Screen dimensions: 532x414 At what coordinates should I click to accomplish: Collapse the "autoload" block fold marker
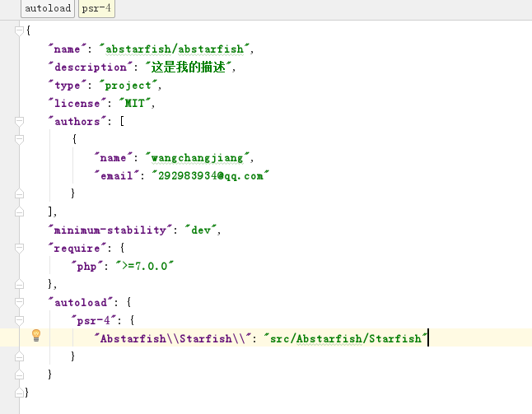tap(19, 302)
